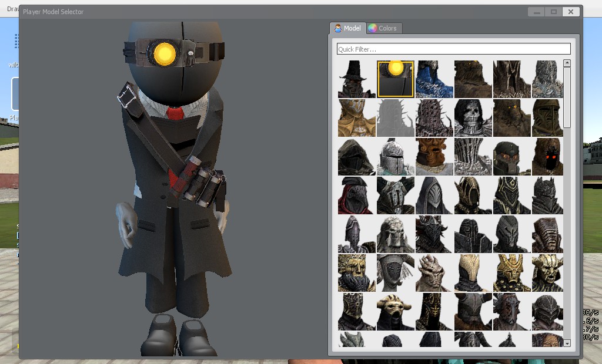Choose the smooth black slit-visor helmet model
This screenshot has height=364, width=602.
coord(512,234)
